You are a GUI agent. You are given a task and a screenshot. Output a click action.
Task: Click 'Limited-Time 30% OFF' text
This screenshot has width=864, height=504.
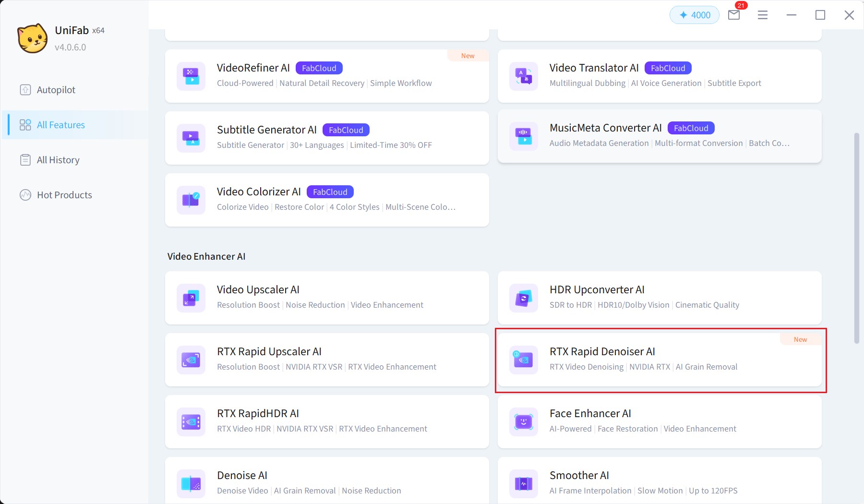click(391, 145)
